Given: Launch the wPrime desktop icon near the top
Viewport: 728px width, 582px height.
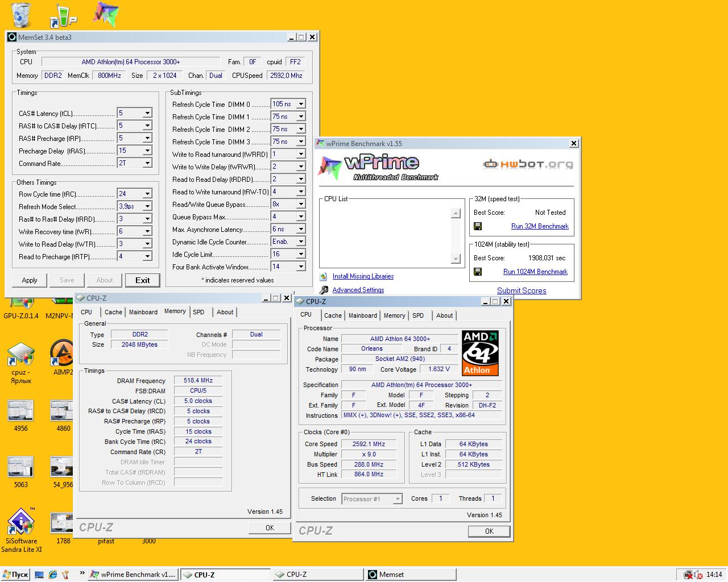Looking at the screenshot, I should [106, 14].
